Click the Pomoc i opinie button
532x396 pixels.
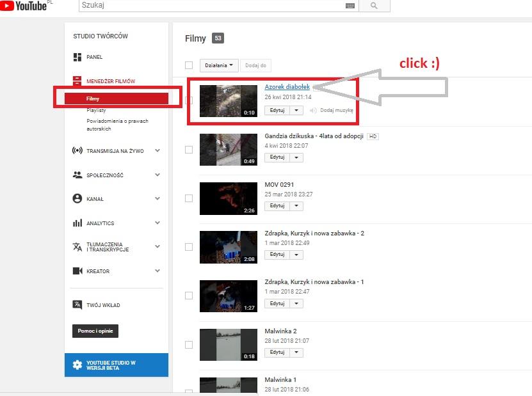click(95, 331)
